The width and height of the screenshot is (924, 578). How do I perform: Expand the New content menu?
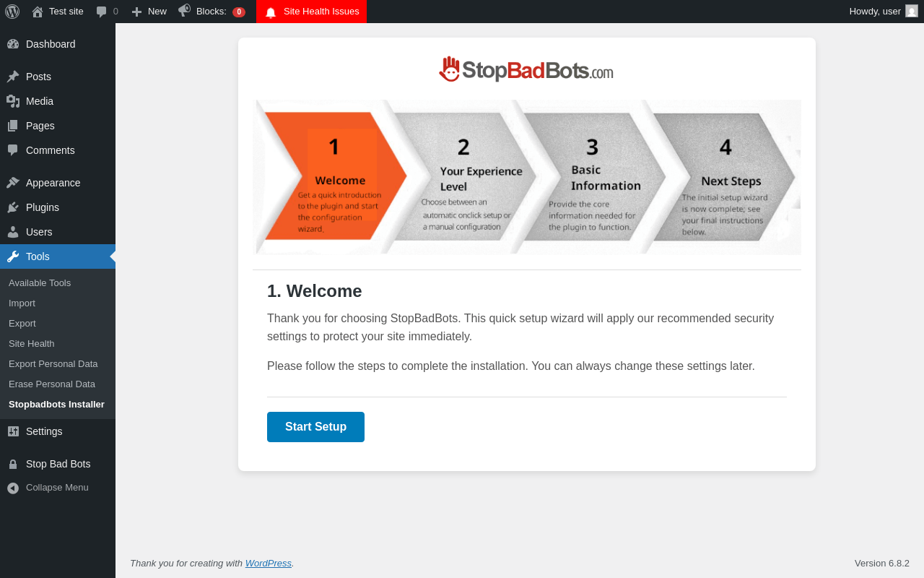tap(149, 12)
